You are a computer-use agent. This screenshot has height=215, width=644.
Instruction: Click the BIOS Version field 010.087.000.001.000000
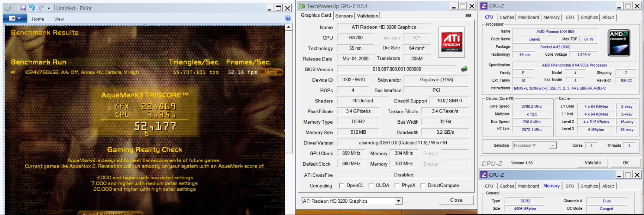pyautogui.click(x=397, y=69)
